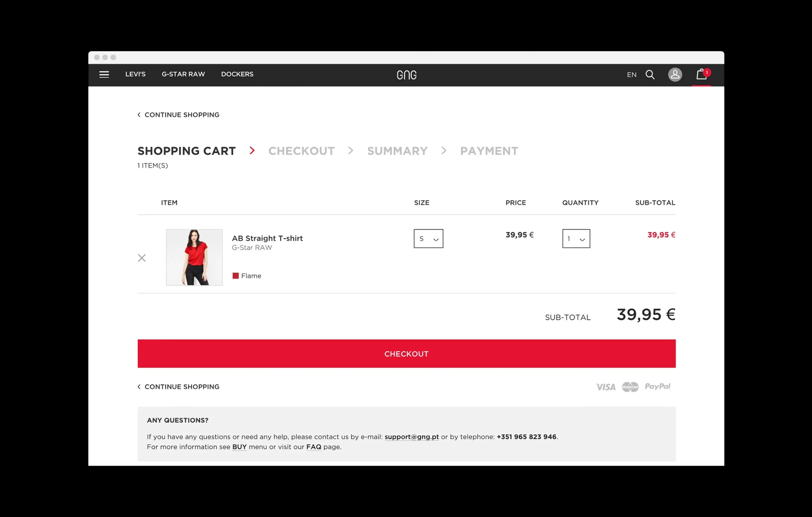Click the support@gng.pt email link
Image resolution: width=812 pixels, height=517 pixels.
click(412, 437)
